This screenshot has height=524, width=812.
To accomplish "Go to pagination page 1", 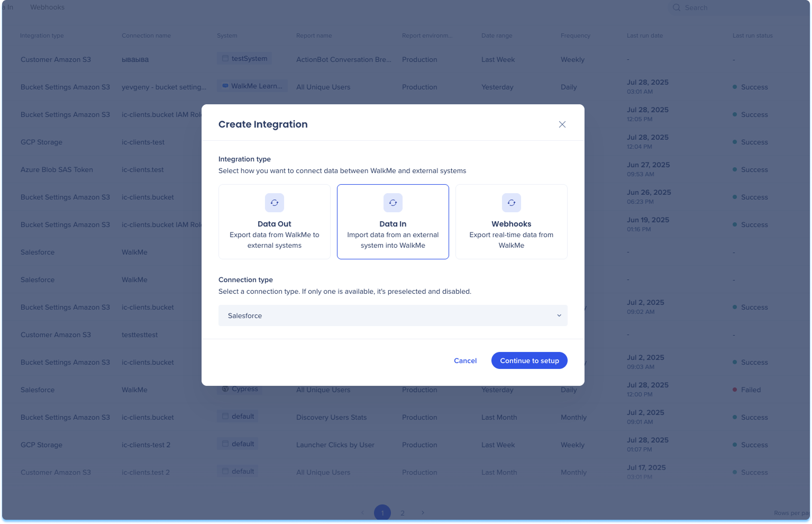I will coord(382,513).
